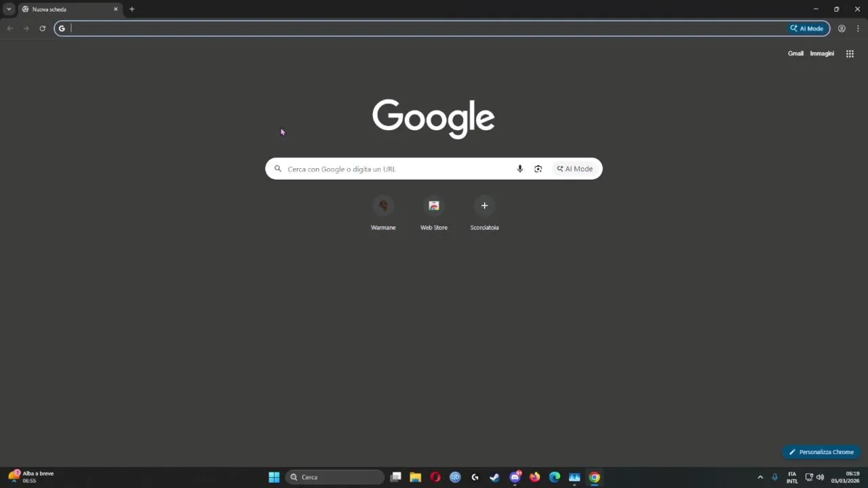Screen dimensions: 868x488
Task: Open the tab search dropdown arrow
Action: [x=9, y=9]
